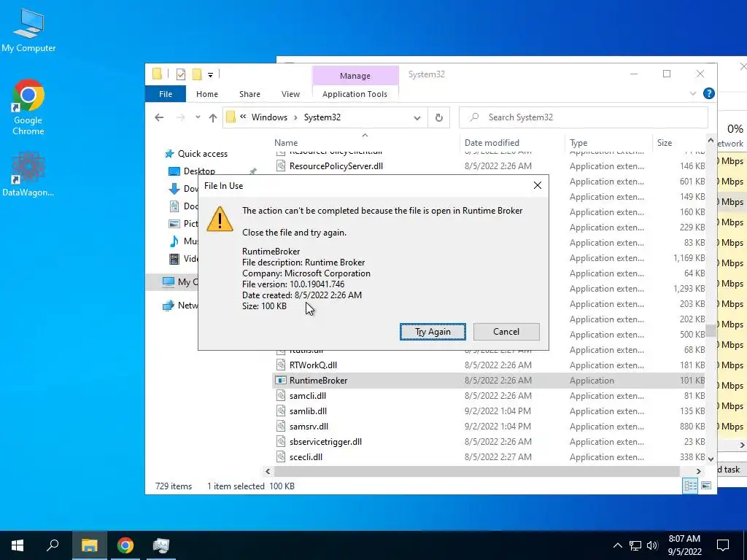Image resolution: width=747 pixels, height=560 pixels.
Task: Switch to large thumbnails view icon
Action: [x=706, y=486]
